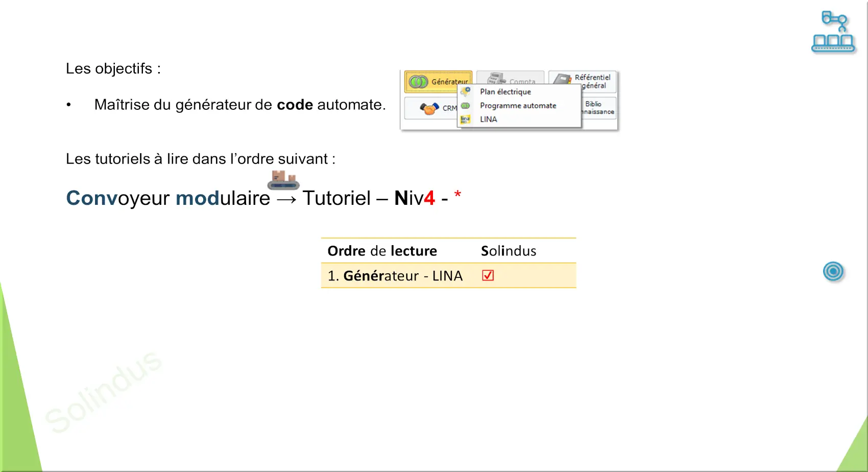Image resolution: width=868 pixels, height=472 pixels.
Task: Click the Référentiel général notebook icon
Action: click(x=563, y=79)
